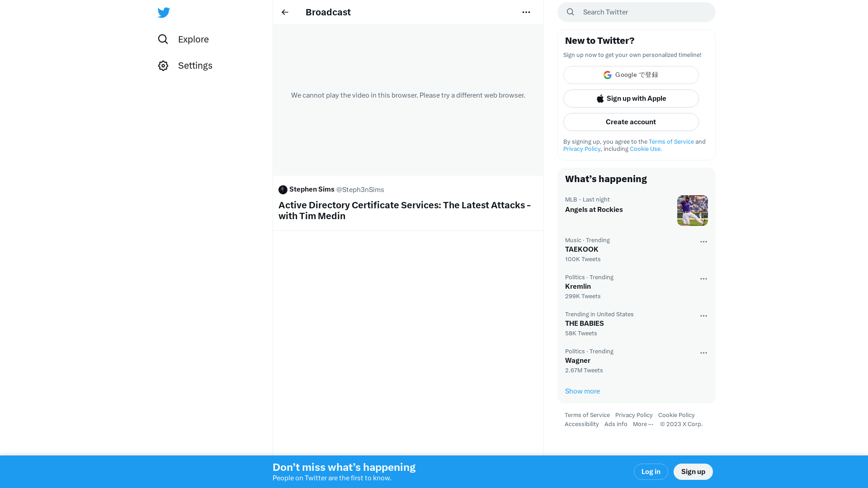The height and width of the screenshot is (488, 868).
Task: Open footer Ads info link
Action: tap(616, 424)
